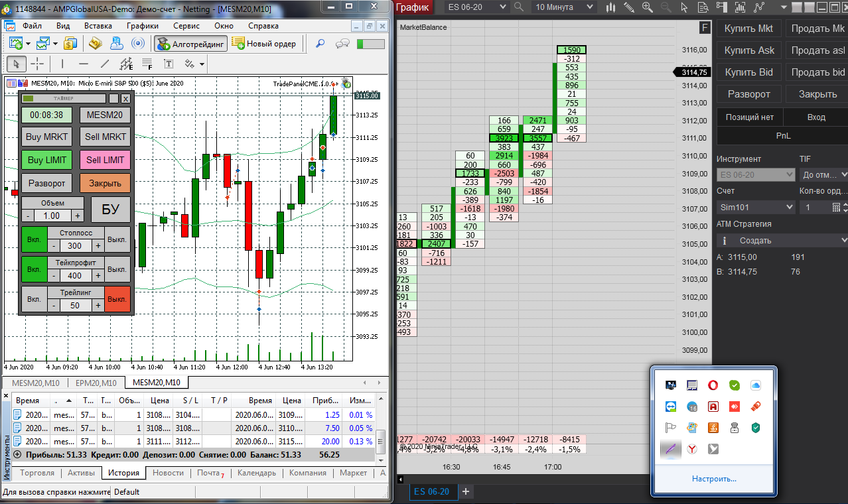This screenshot has width=848, height=504.
Task: Open the Sim101 account dropdown
Action: pos(756,208)
